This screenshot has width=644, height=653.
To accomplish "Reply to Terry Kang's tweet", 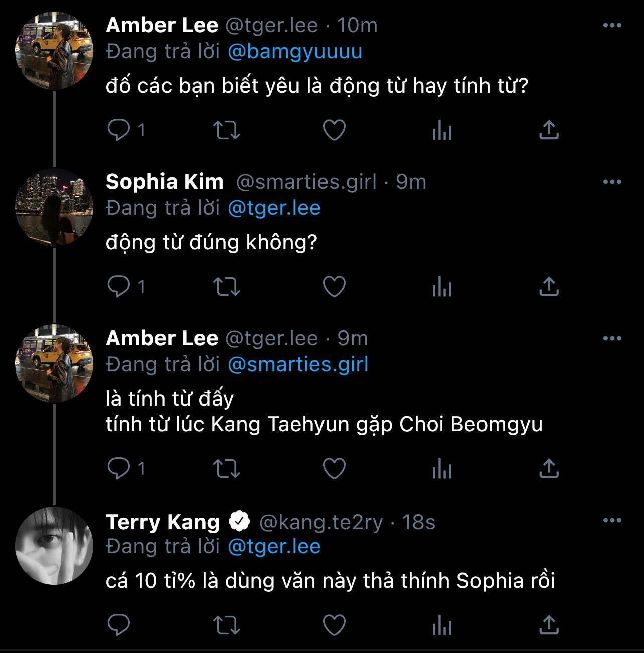I will [119, 625].
